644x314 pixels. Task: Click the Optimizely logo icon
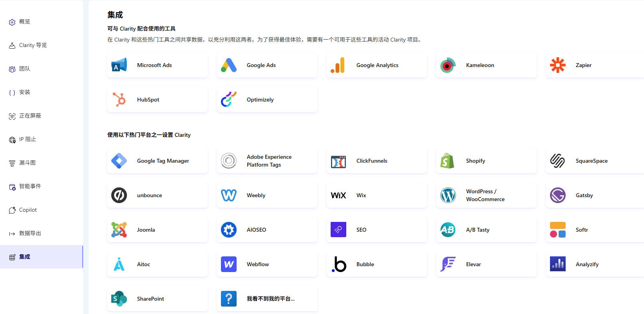click(x=229, y=100)
